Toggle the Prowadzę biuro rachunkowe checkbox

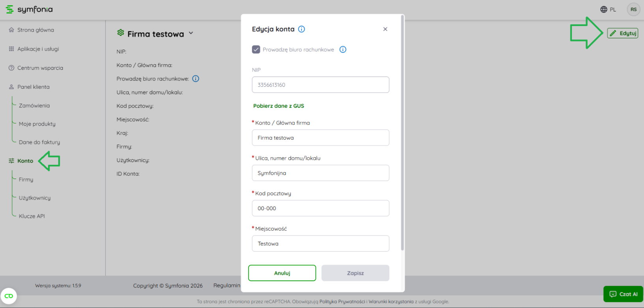coord(256,50)
